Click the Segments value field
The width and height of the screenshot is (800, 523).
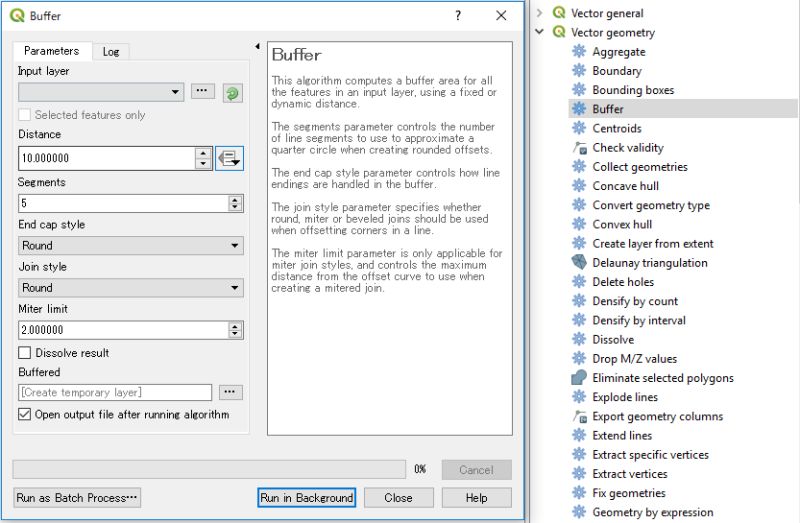click(x=124, y=204)
